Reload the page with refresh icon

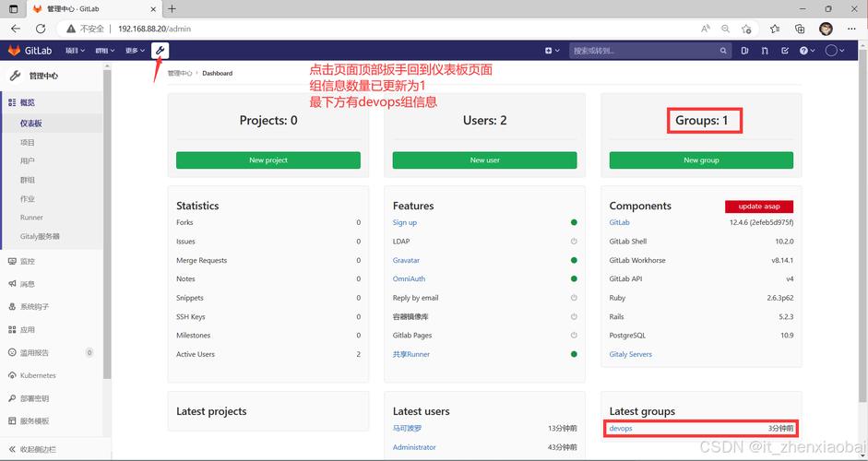[41, 29]
